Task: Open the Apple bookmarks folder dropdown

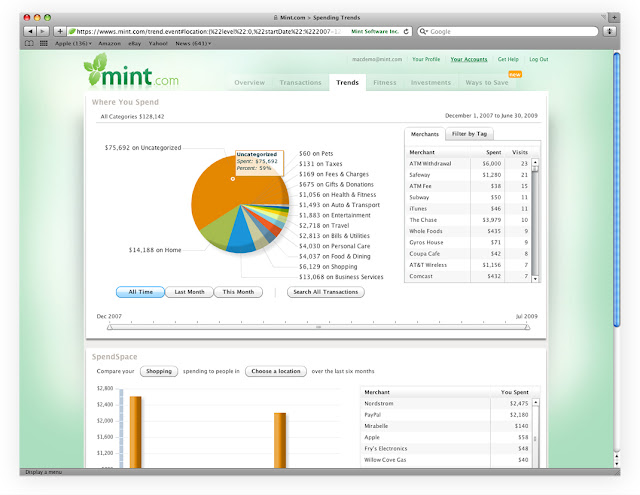Action: coord(73,43)
